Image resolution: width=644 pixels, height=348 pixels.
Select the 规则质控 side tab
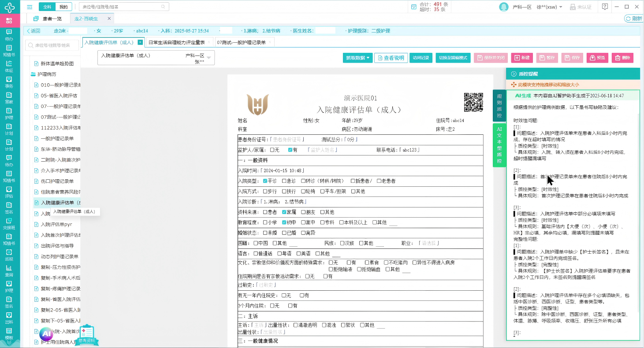click(499, 106)
